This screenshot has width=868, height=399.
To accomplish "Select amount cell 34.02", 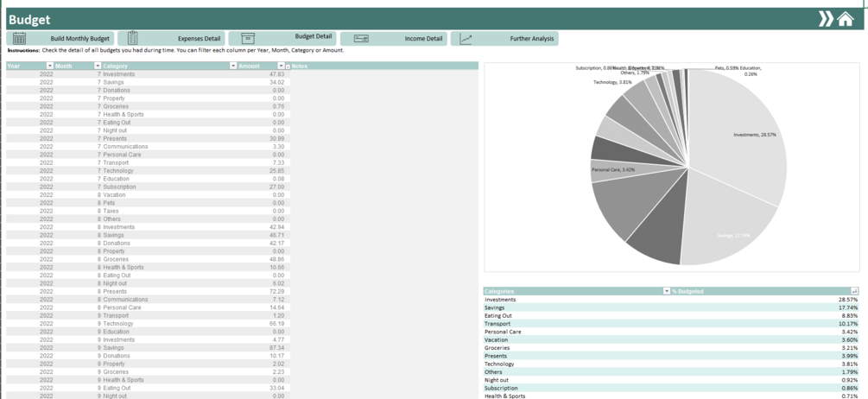I will pos(263,82).
